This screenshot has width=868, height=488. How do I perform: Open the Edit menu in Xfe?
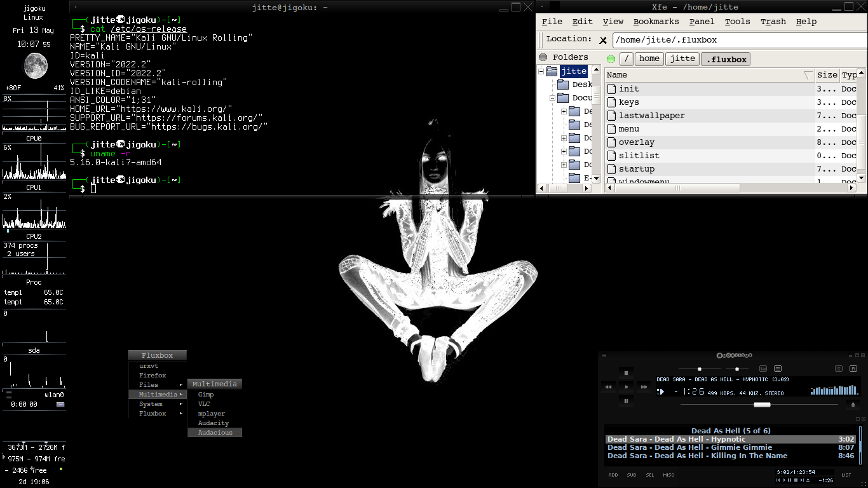click(x=582, y=22)
